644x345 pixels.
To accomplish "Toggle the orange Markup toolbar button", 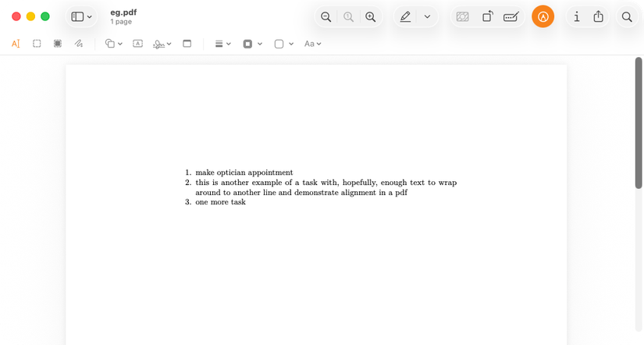I will point(543,16).
